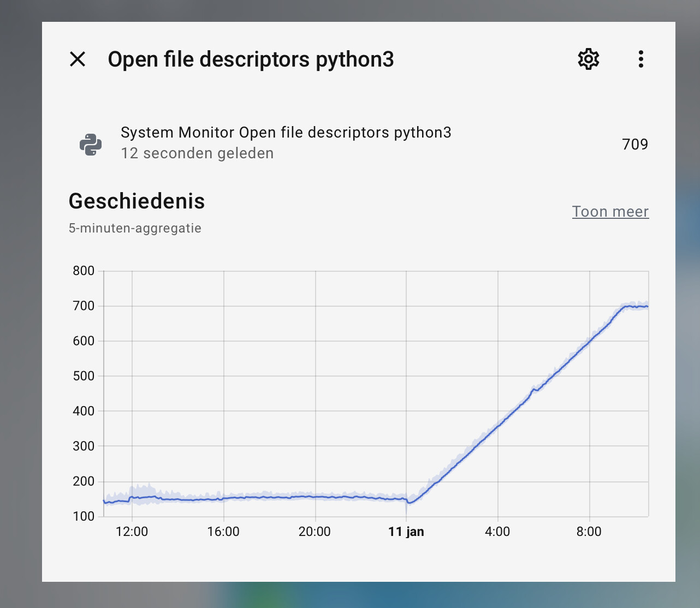
Task: Click the Python logo entity icon
Action: pyautogui.click(x=91, y=145)
